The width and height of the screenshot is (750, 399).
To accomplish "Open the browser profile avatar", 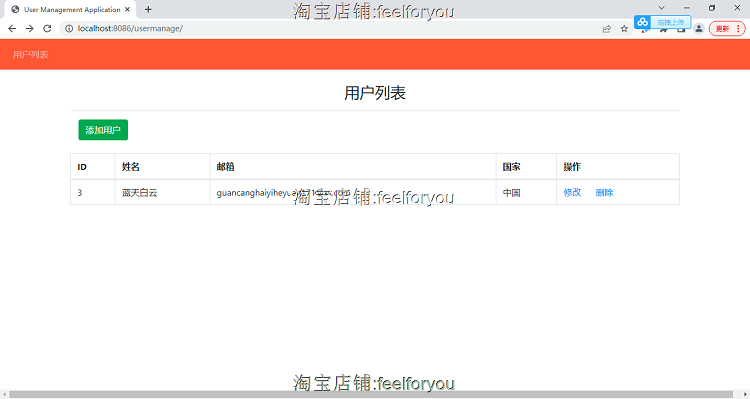I will [x=699, y=29].
